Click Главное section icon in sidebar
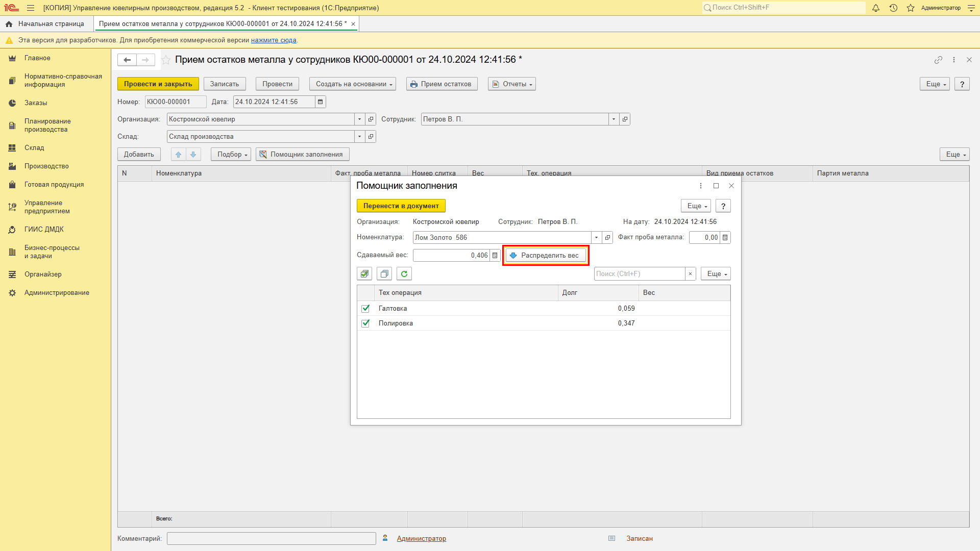The image size is (980, 551). tap(12, 58)
